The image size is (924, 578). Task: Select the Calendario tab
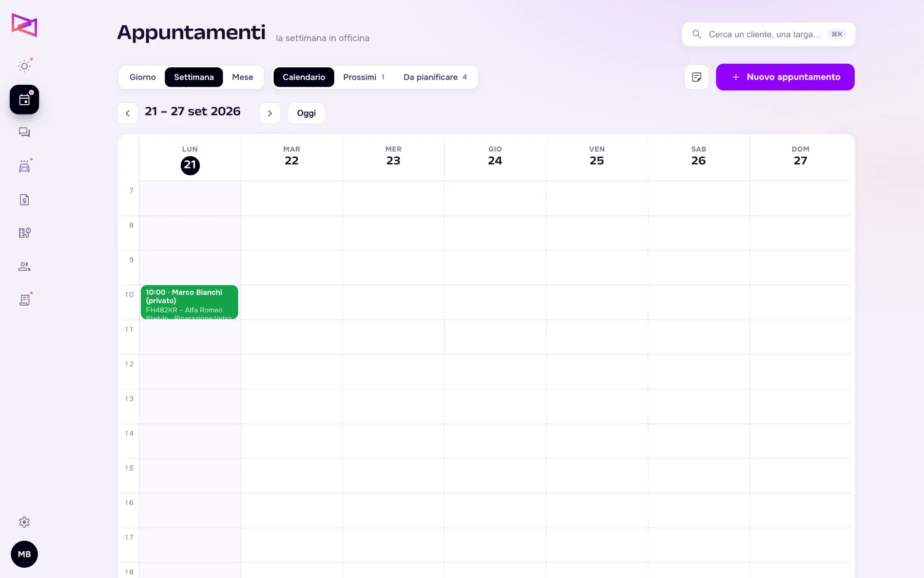coord(304,77)
